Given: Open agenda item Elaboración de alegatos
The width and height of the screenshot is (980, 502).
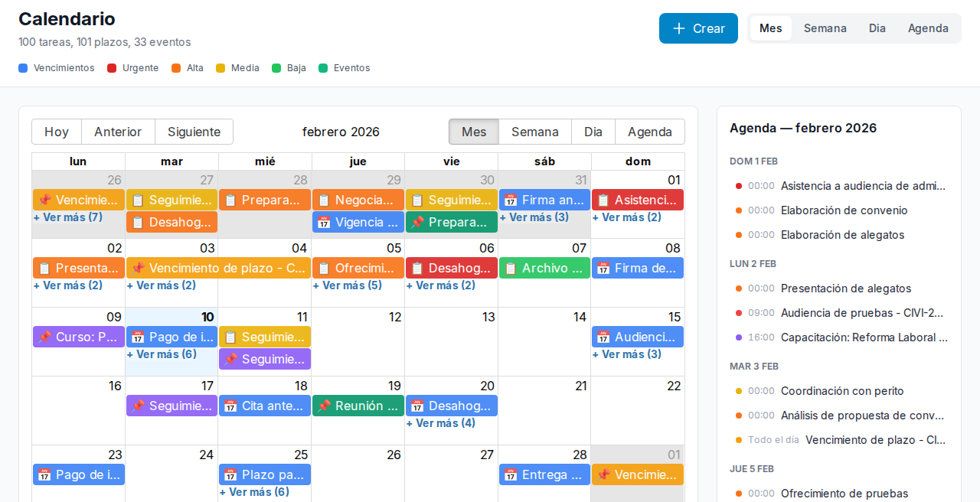Looking at the screenshot, I should (839, 235).
